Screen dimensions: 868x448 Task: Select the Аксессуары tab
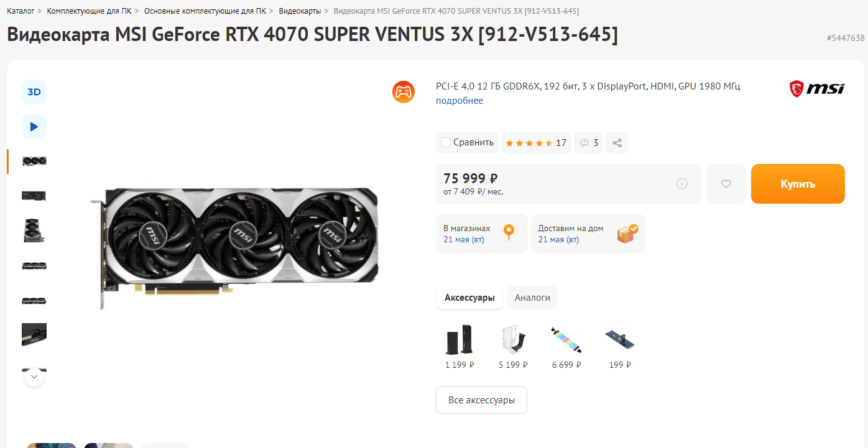pyautogui.click(x=469, y=298)
